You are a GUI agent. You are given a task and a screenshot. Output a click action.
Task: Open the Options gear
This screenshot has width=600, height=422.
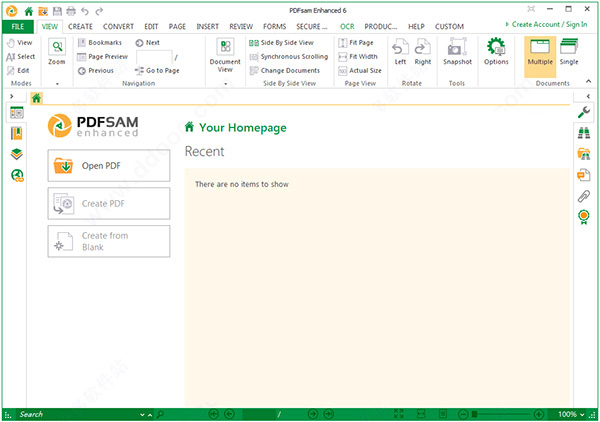point(496,52)
